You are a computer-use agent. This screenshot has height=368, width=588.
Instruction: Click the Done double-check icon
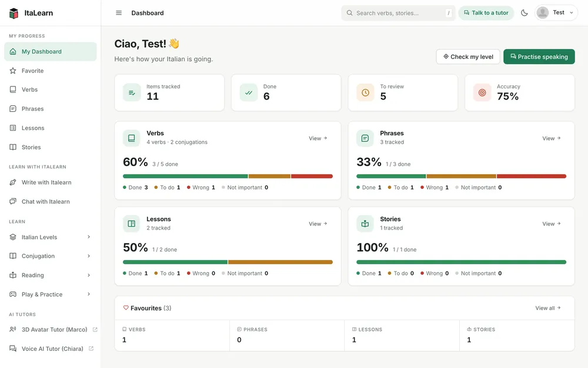(249, 92)
